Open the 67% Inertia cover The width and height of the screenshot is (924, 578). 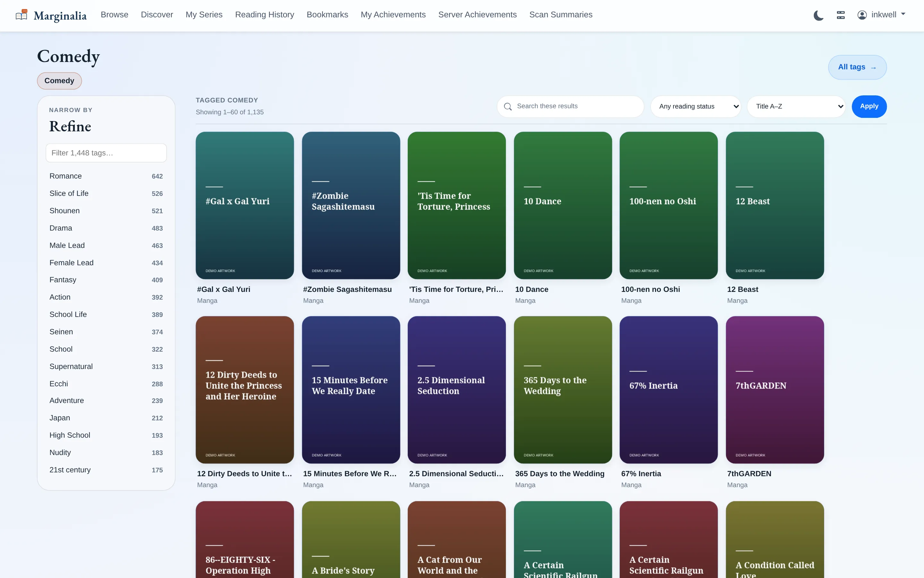(x=669, y=390)
